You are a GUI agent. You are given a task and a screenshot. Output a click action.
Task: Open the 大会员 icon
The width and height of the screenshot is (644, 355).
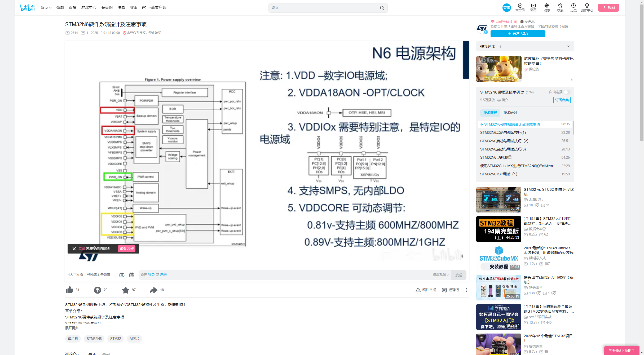click(520, 7)
